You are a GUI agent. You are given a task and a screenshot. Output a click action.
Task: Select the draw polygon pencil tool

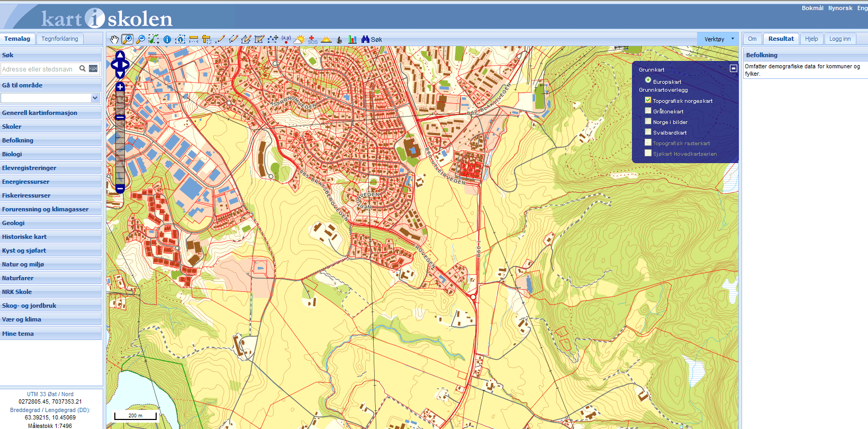tap(247, 39)
